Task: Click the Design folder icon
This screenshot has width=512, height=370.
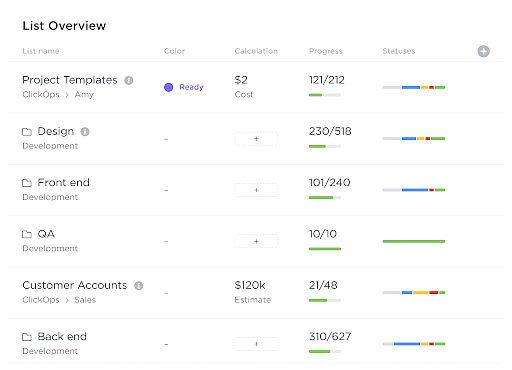Action: click(27, 132)
